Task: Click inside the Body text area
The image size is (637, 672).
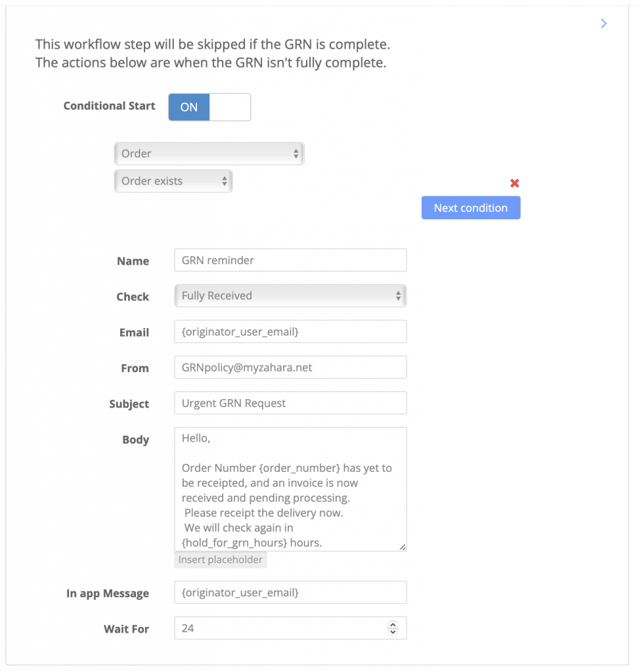Action: pos(290,489)
